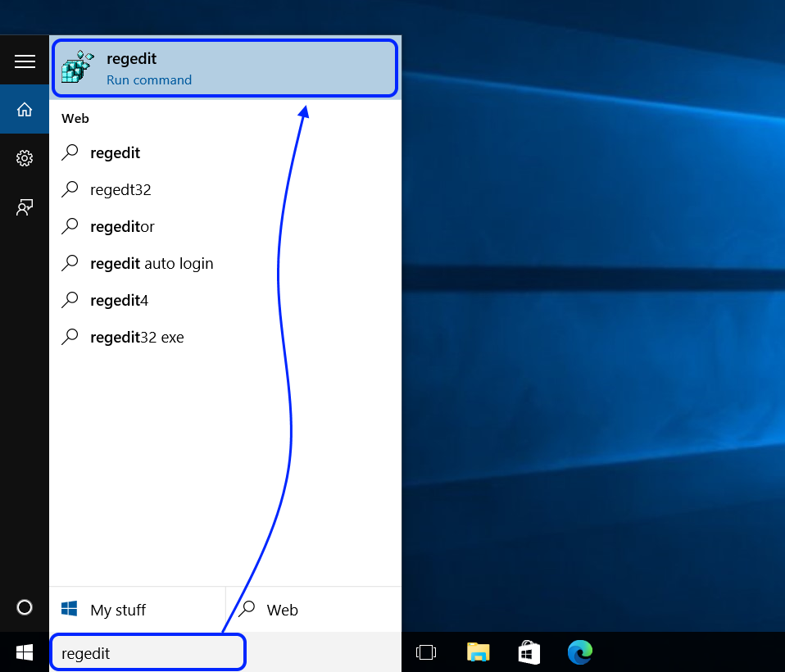This screenshot has width=785, height=672.
Task: Open Microsoft Store from the taskbar
Action: [x=529, y=652]
